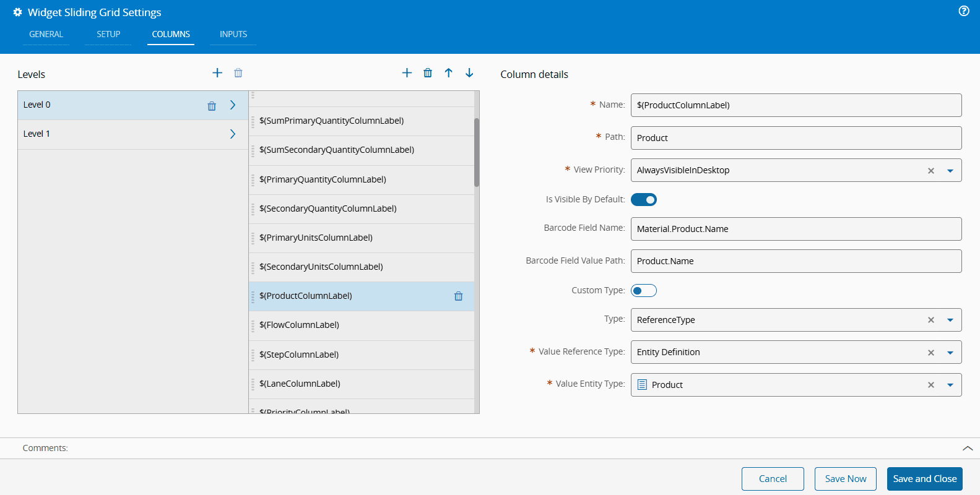Expand the Comments section
This screenshot has width=980, height=495.
click(967, 449)
